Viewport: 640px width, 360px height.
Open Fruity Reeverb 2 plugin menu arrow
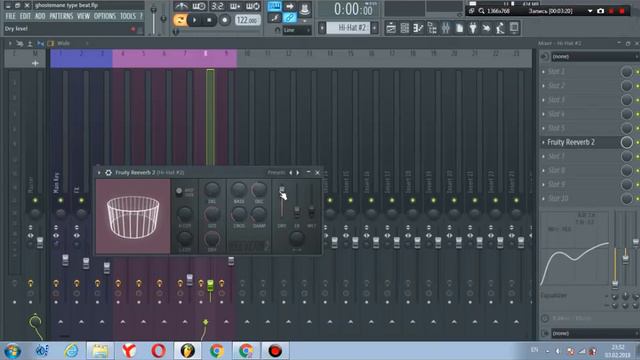pyautogui.click(x=99, y=173)
